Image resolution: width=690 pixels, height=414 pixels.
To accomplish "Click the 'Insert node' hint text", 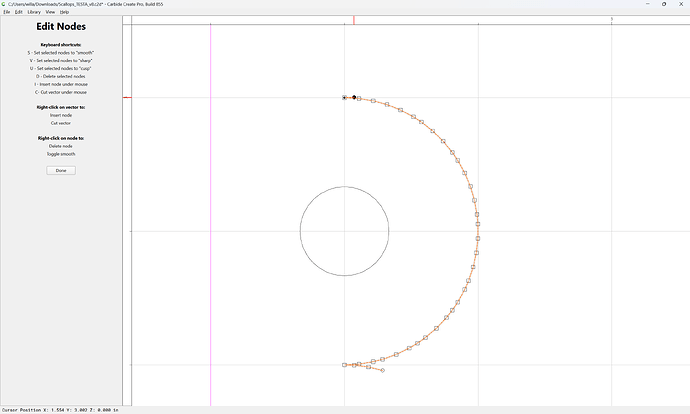I will point(61,115).
